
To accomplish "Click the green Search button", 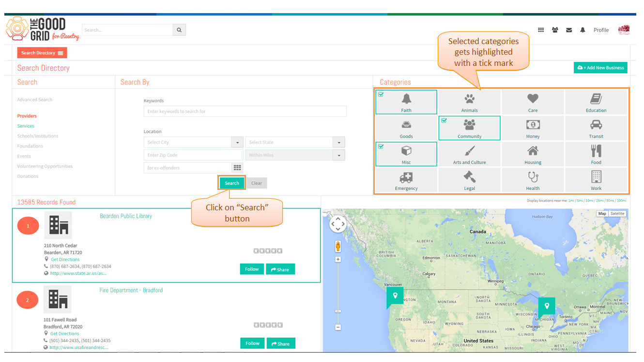I will [x=232, y=183].
